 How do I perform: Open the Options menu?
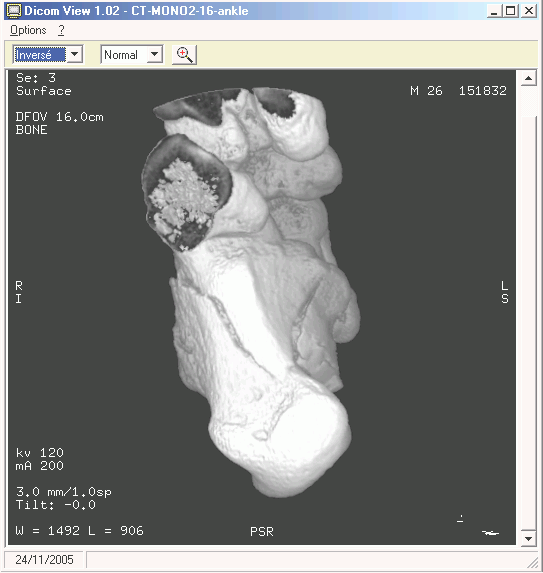tap(28, 30)
